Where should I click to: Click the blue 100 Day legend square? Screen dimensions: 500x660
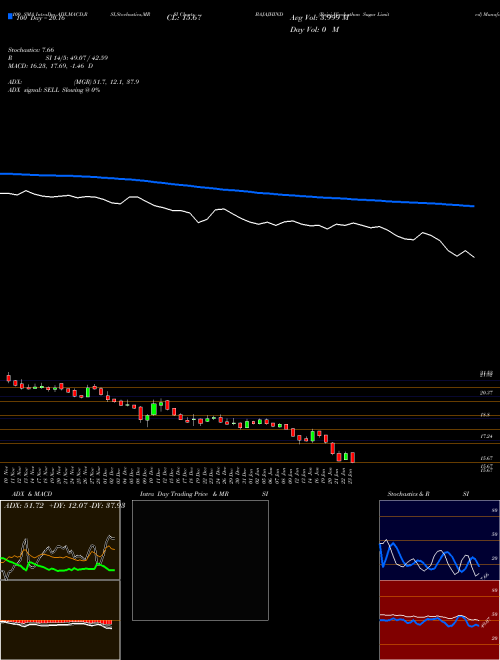[x=11, y=17]
